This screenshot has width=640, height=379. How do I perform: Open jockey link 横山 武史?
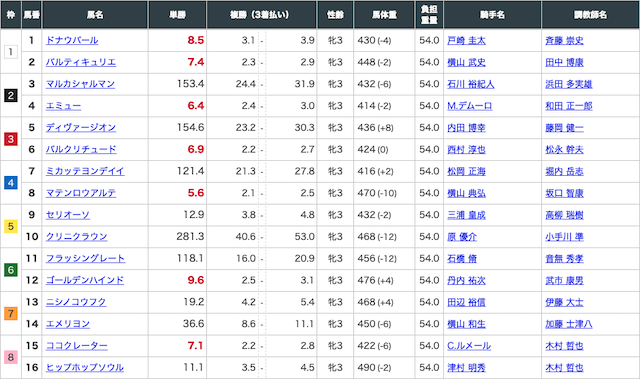[x=467, y=62]
